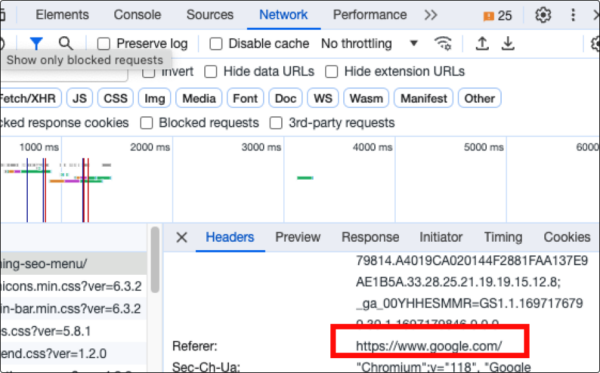Open network conditions wifi-gear icon

tap(443, 43)
